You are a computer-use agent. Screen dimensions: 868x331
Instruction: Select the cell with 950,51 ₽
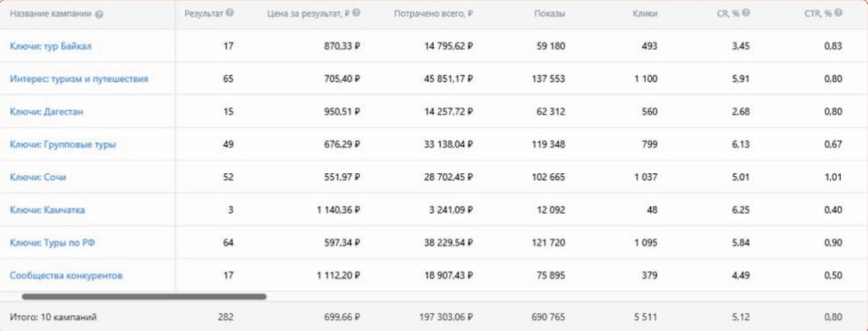click(342, 112)
